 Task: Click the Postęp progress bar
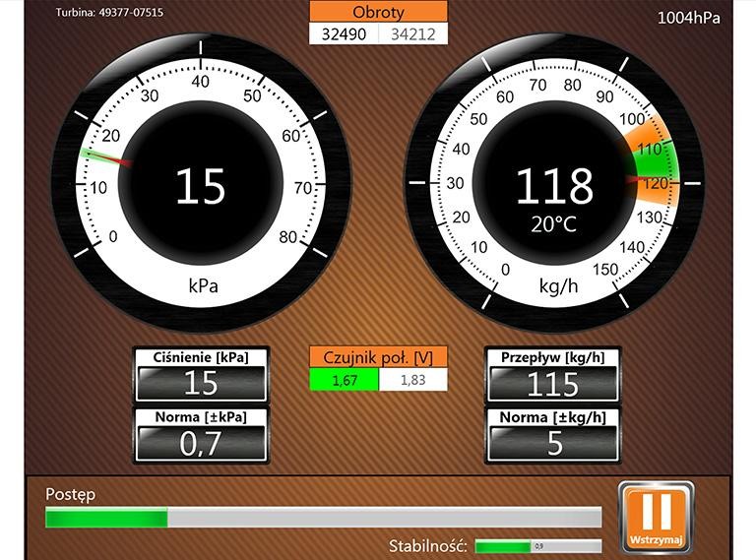323,518
